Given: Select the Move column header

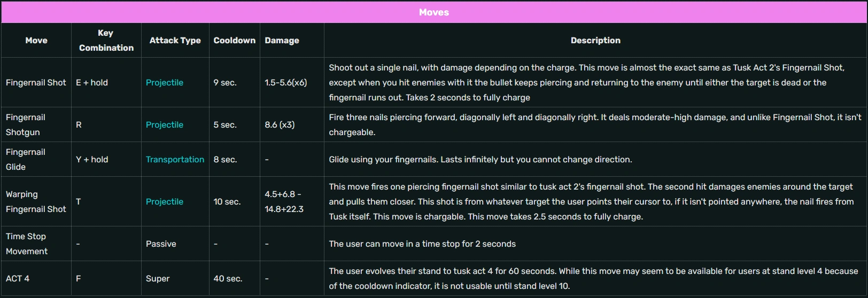Looking at the screenshot, I should pos(36,41).
